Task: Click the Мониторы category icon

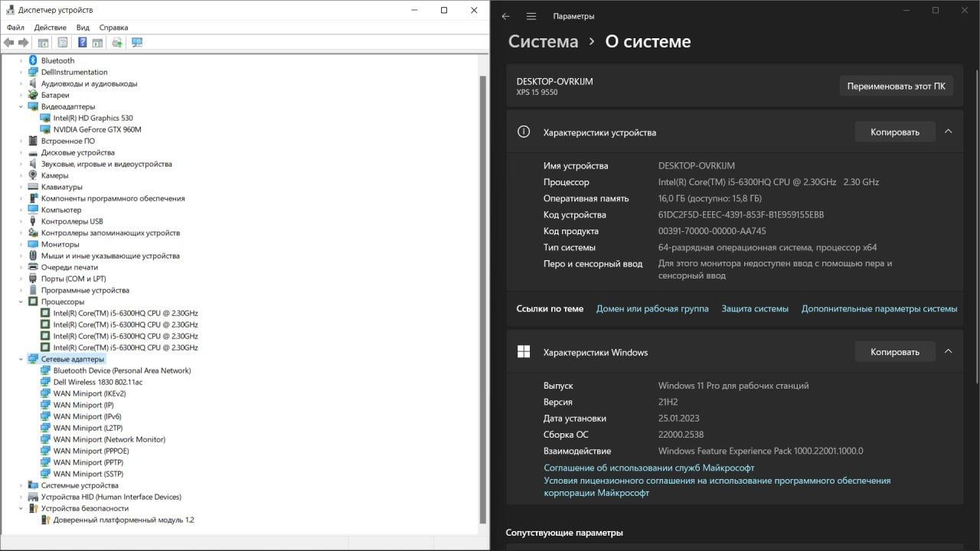Action: [33, 244]
